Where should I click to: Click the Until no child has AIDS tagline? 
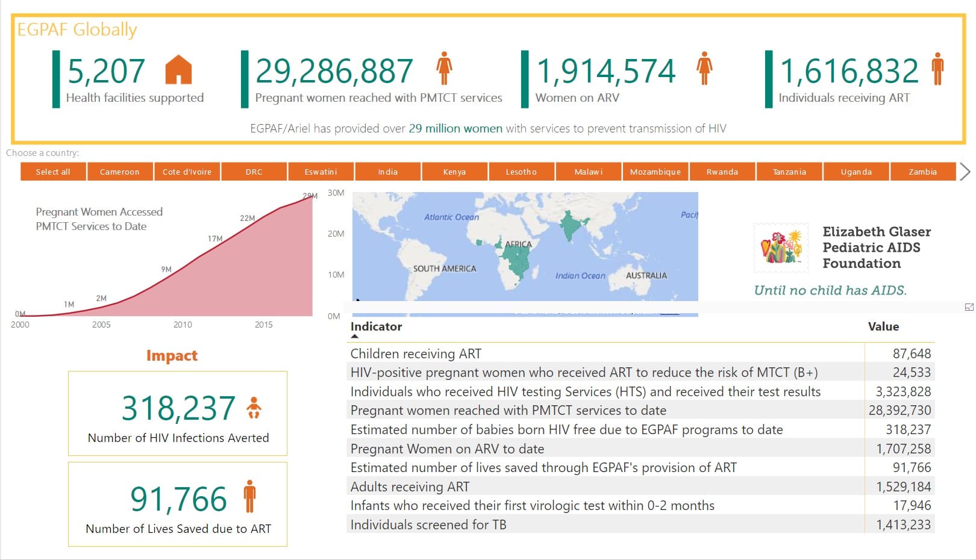830,290
